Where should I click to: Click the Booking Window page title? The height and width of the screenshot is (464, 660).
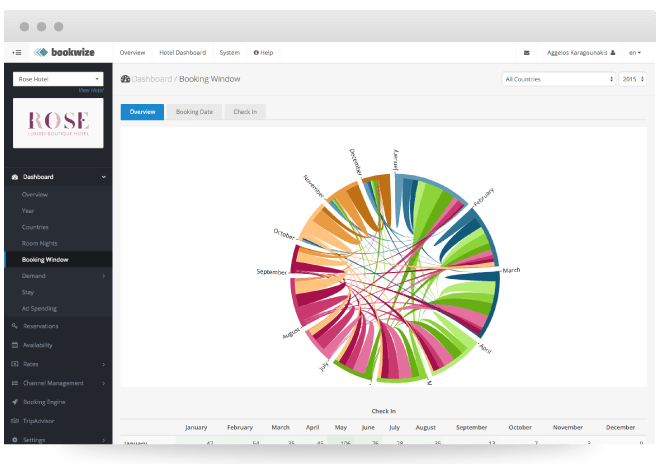[x=210, y=79]
